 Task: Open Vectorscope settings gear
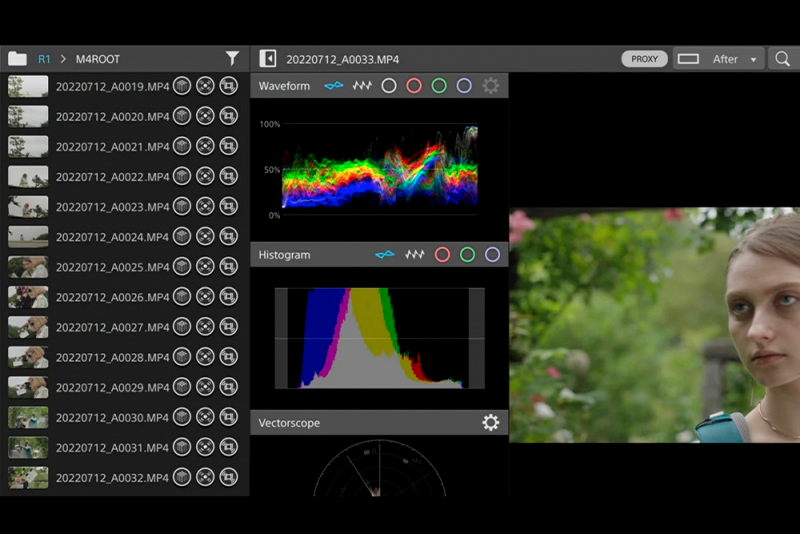point(490,423)
